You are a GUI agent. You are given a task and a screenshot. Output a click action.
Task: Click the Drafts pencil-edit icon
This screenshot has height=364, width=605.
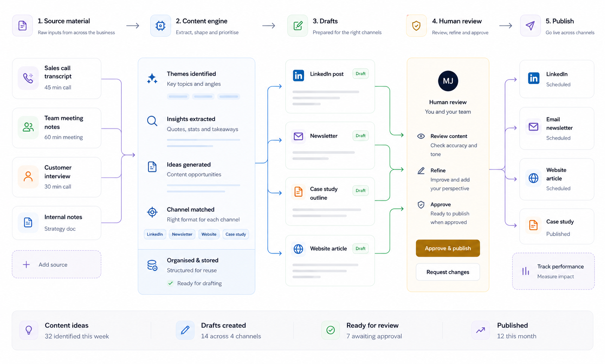point(298,25)
